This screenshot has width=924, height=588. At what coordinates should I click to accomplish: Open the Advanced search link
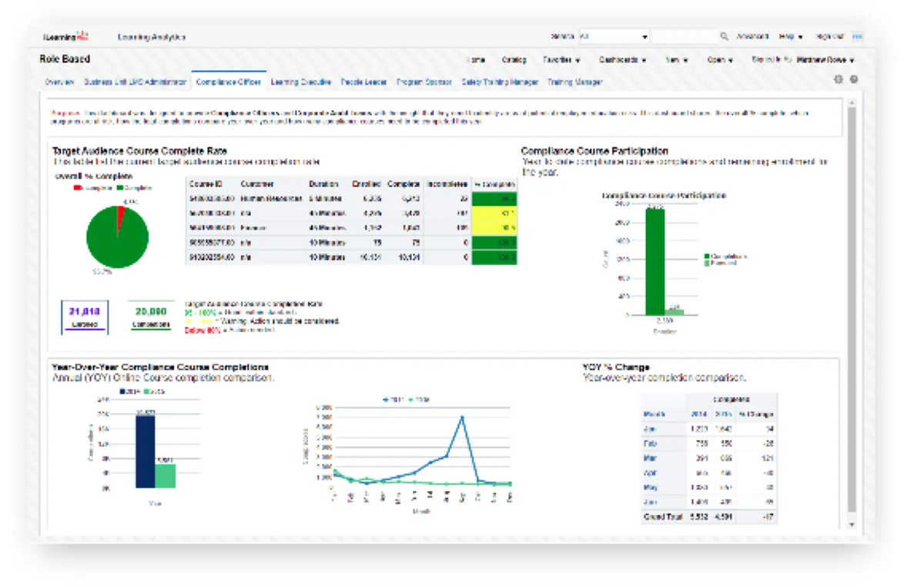[x=752, y=36]
